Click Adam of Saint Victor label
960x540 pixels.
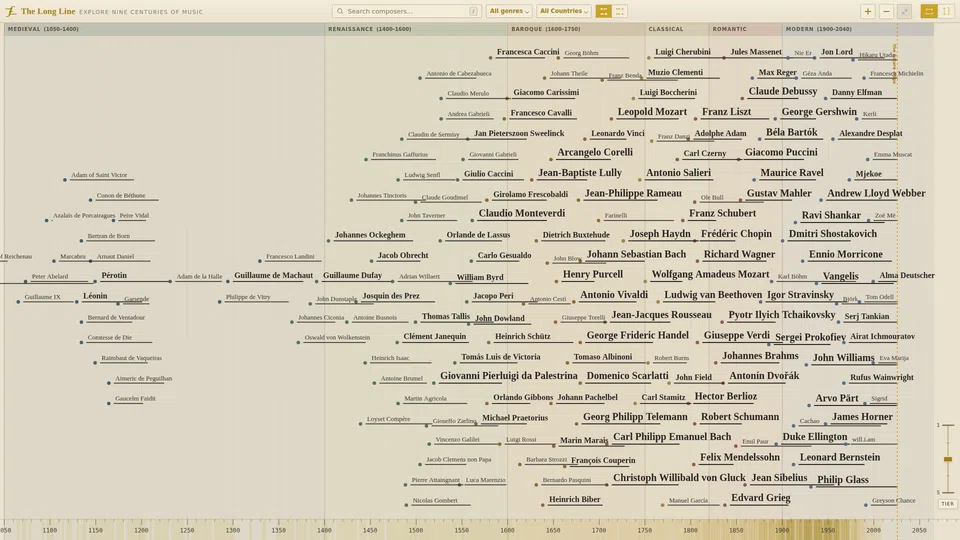(99, 175)
